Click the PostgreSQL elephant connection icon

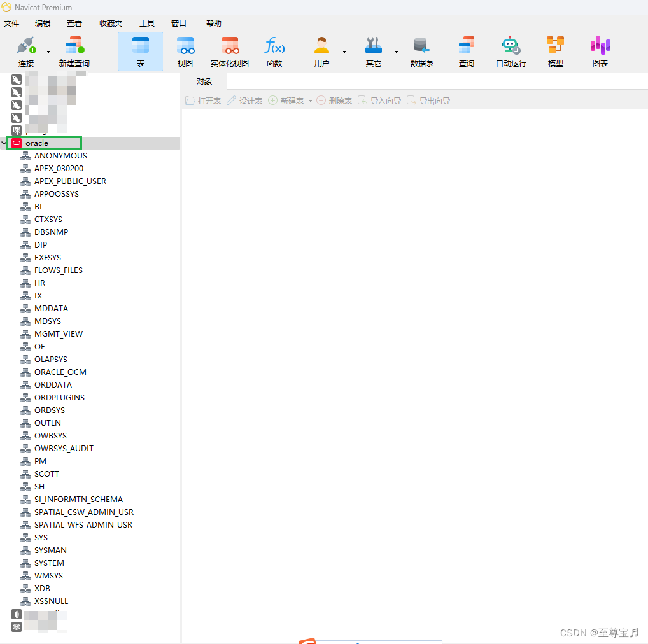pos(17,130)
